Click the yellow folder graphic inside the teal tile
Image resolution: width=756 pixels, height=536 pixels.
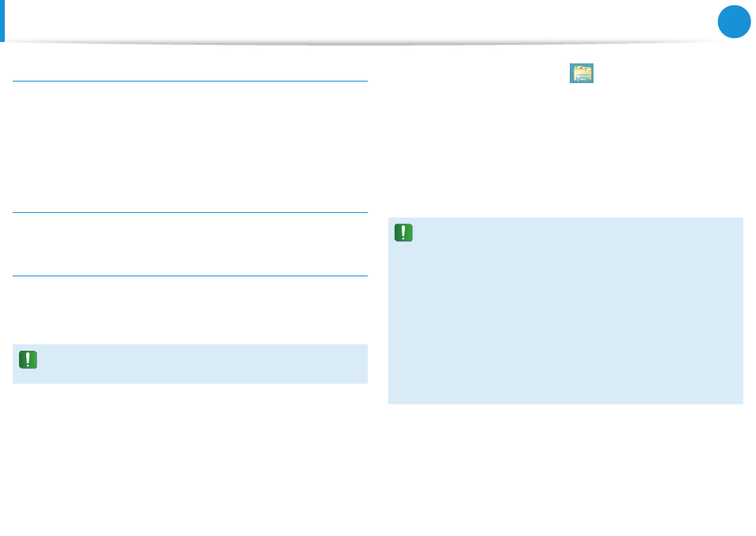pyautogui.click(x=582, y=74)
